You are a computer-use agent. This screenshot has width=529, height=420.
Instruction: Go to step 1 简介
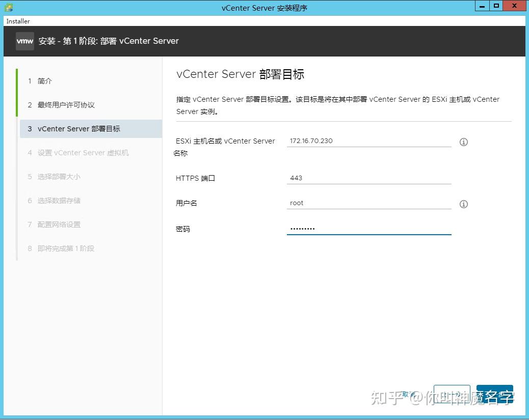[40, 81]
